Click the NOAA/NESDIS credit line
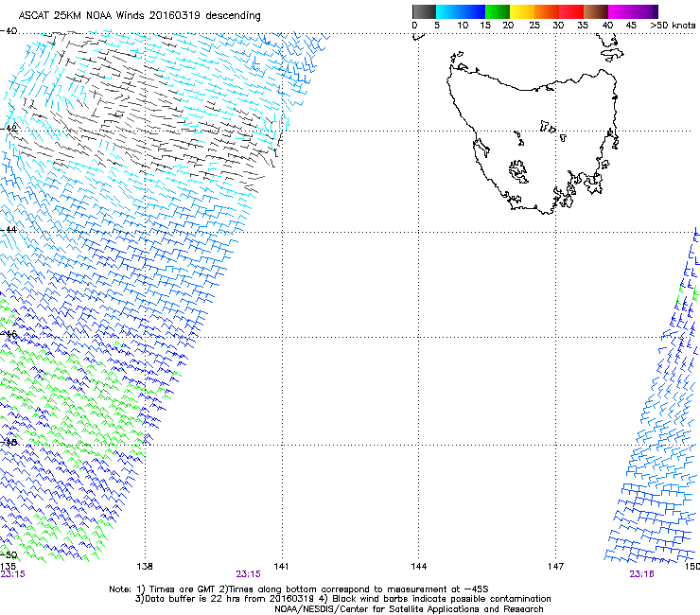Viewport: 700px width, 615px height. pyautogui.click(x=409, y=608)
